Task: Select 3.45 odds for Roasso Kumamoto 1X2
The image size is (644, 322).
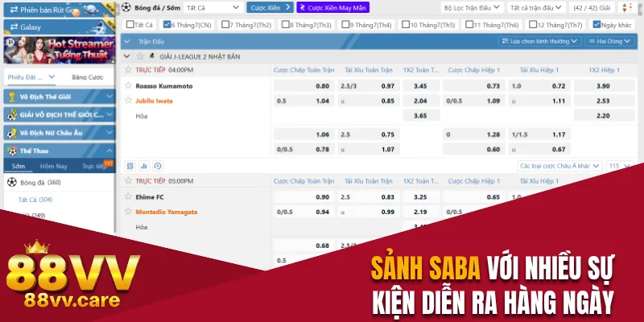Action: point(419,85)
